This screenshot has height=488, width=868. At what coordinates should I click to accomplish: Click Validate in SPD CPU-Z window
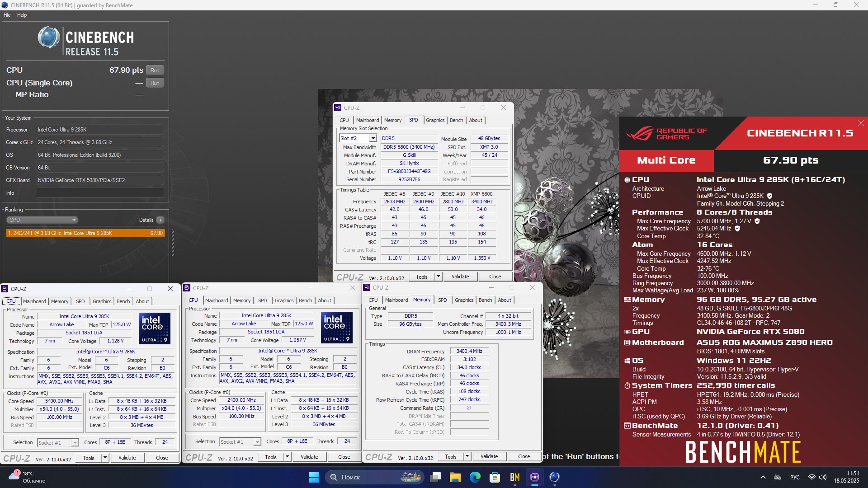click(460, 277)
